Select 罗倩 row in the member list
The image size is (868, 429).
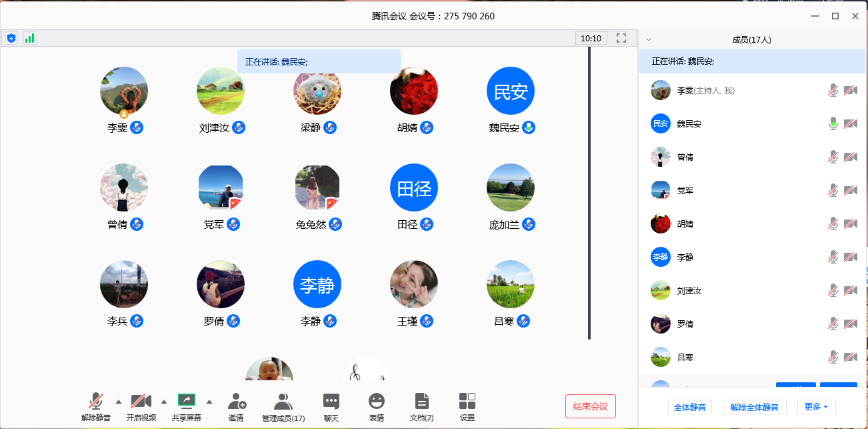[751, 324]
